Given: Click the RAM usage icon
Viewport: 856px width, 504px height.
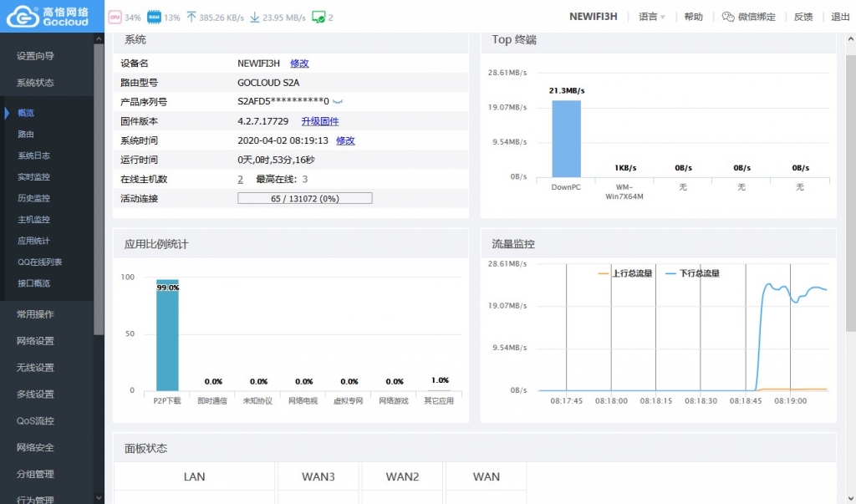Looking at the screenshot, I should pyautogui.click(x=154, y=17).
